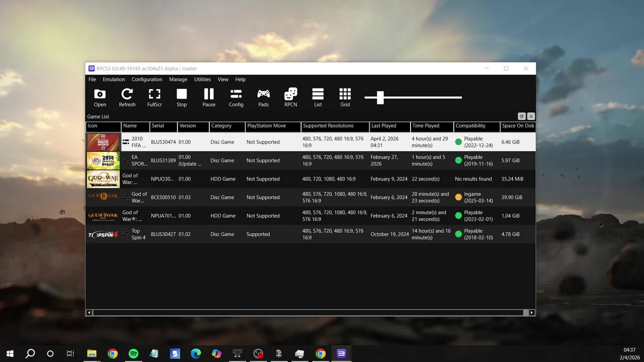Image resolution: width=644 pixels, height=362 pixels.
Task: Click the No results found cell
Action: [x=477, y=179]
